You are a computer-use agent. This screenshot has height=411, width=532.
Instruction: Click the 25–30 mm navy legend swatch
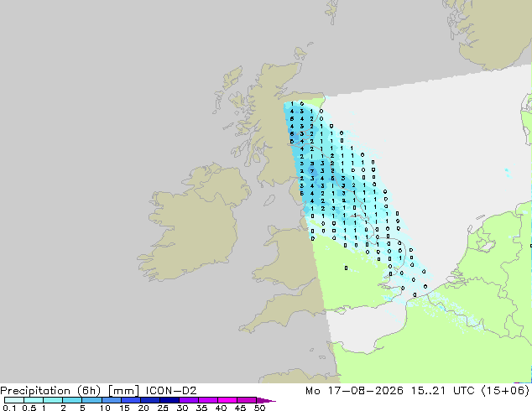170,400
